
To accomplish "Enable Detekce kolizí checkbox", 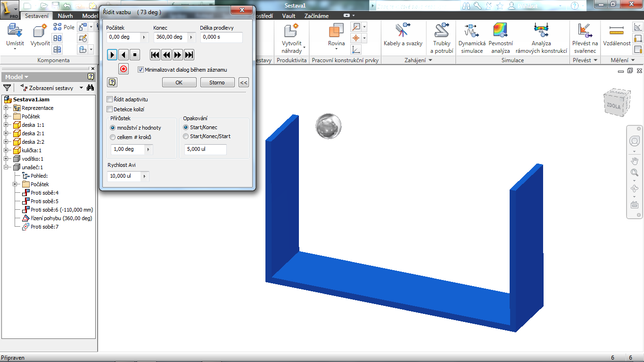I will click(110, 109).
